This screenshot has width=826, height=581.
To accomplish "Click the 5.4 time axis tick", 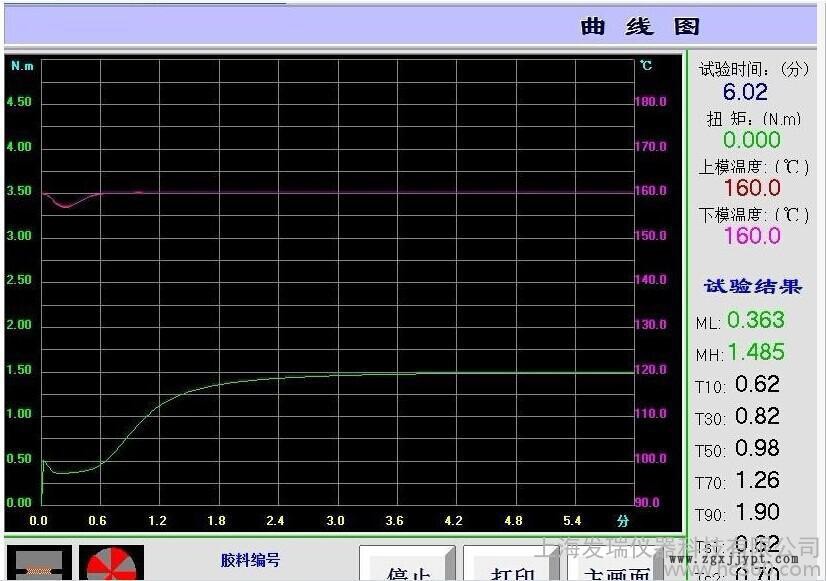I will coord(572,521).
